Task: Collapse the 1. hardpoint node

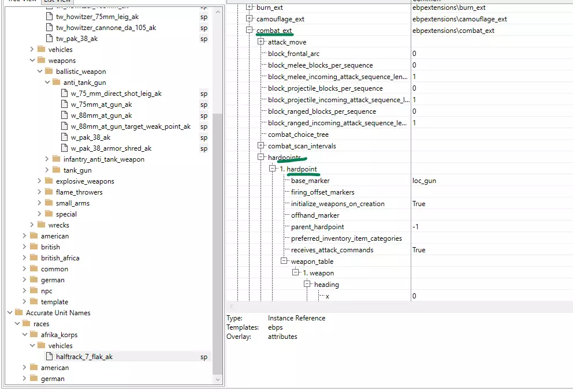Action: coord(272,169)
